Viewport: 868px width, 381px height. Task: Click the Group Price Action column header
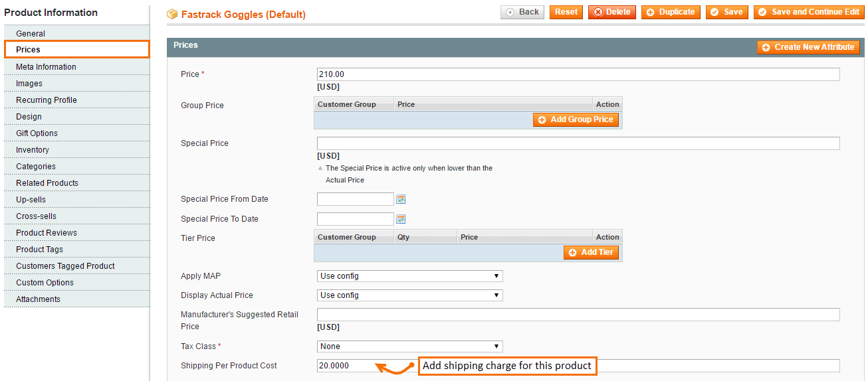coord(607,104)
